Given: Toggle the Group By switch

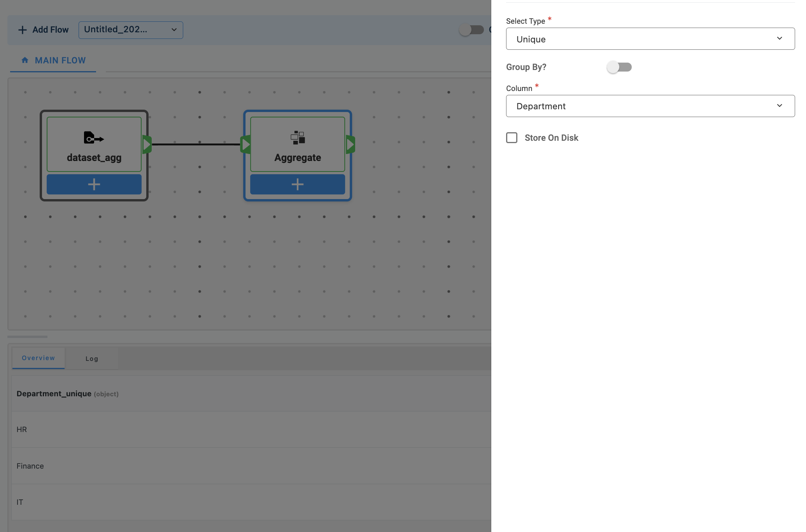Looking at the screenshot, I should point(619,67).
